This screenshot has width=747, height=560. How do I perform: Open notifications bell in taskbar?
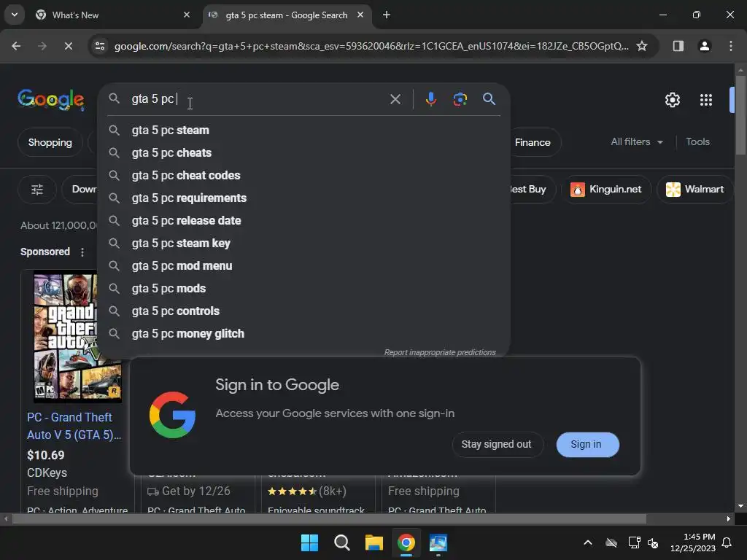pyautogui.click(x=727, y=542)
